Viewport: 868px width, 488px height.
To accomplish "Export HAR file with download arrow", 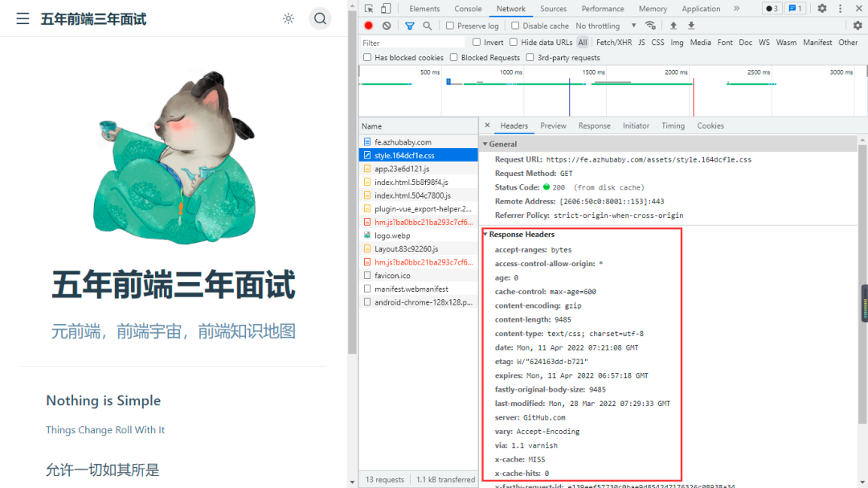I will click(x=691, y=26).
